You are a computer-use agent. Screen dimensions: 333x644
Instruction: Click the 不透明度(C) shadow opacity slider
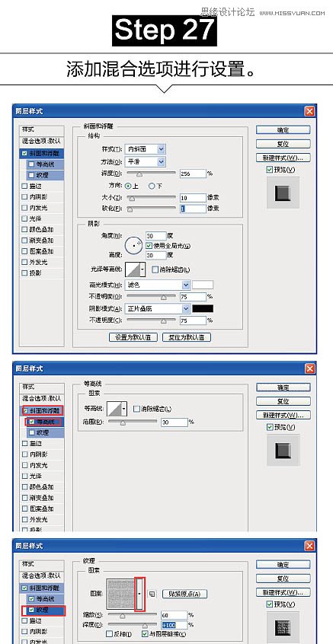click(x=151, y=320)
